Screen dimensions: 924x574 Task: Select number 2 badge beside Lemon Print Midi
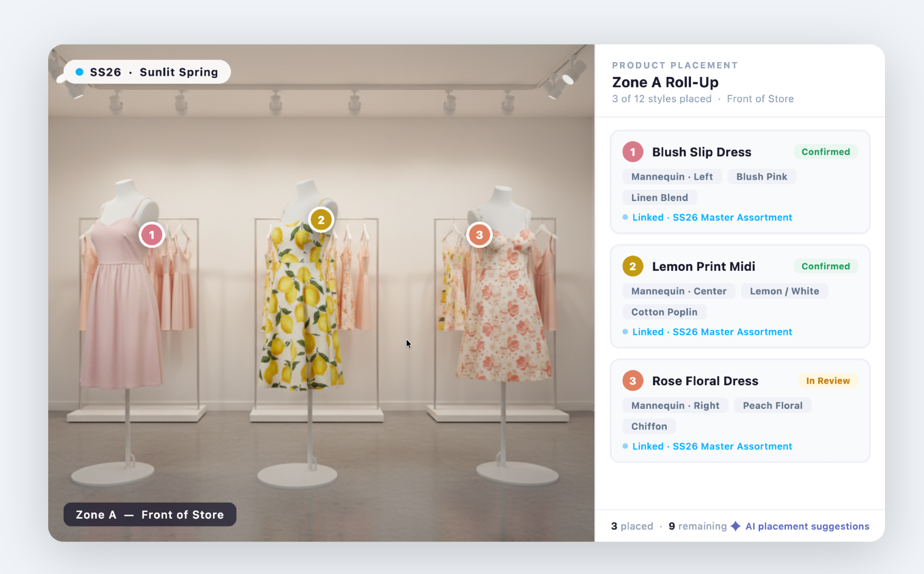[x=632, y=266]
